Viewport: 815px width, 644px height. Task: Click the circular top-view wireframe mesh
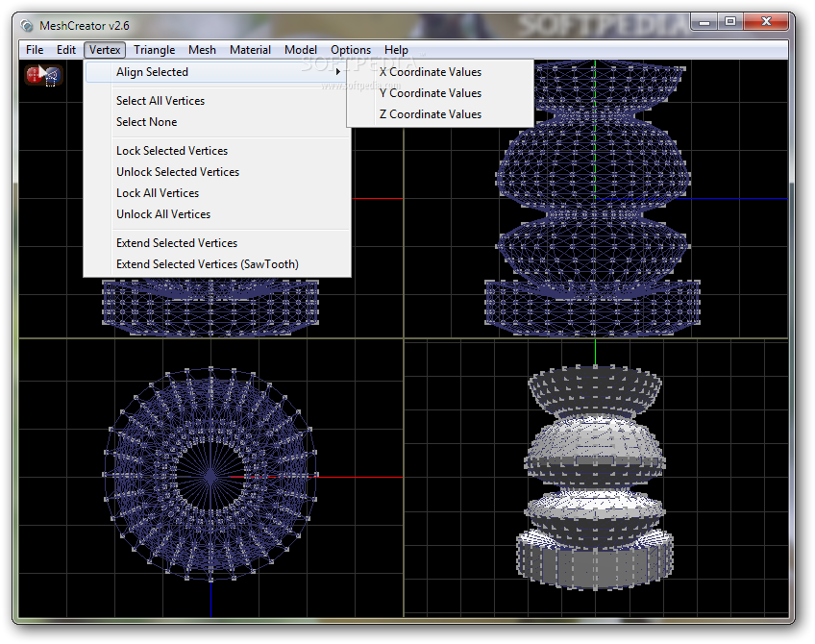(x=210, y=475)
